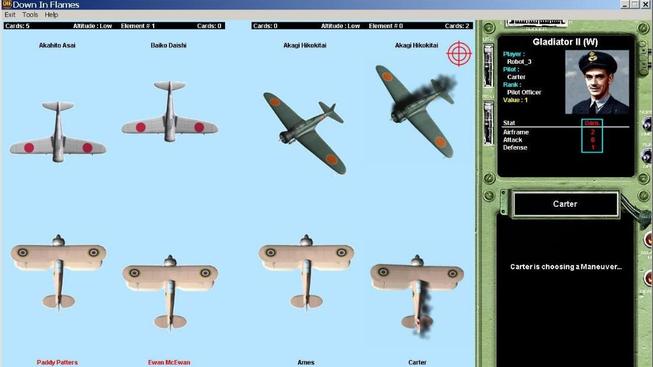653x367 pixels.
Task: Click the lower red cockpit button
Action: pos(648,278)
